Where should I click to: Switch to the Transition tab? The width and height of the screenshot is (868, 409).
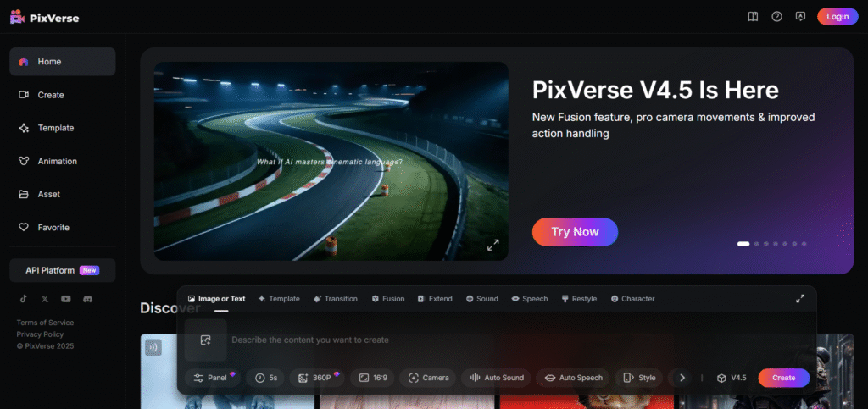pyautogui.click(x=336, y=298)
